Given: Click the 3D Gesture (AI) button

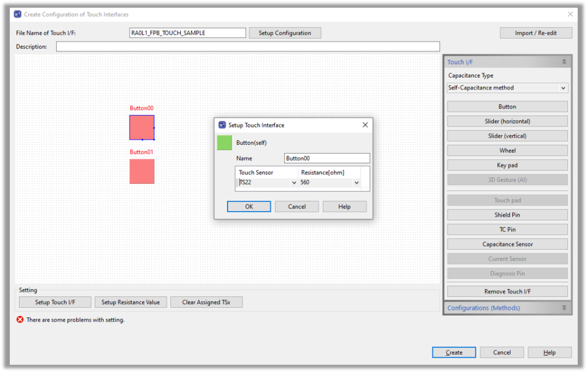Looking at the screenshot, I should coord(507,179).
